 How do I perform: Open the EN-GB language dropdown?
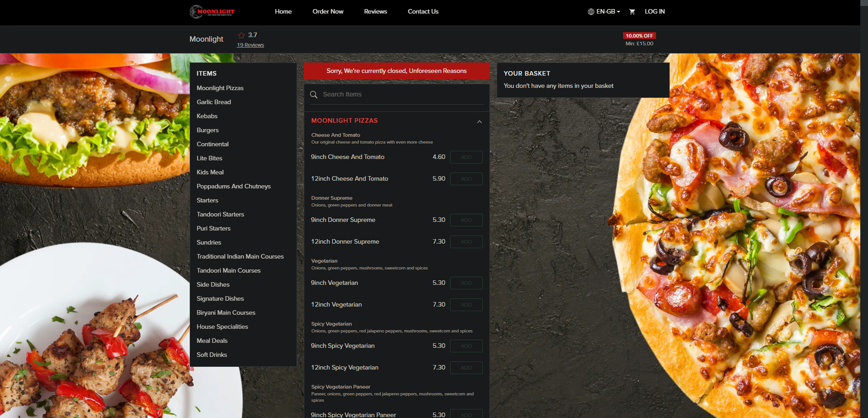pyautogui.click(x=608, y=12)
